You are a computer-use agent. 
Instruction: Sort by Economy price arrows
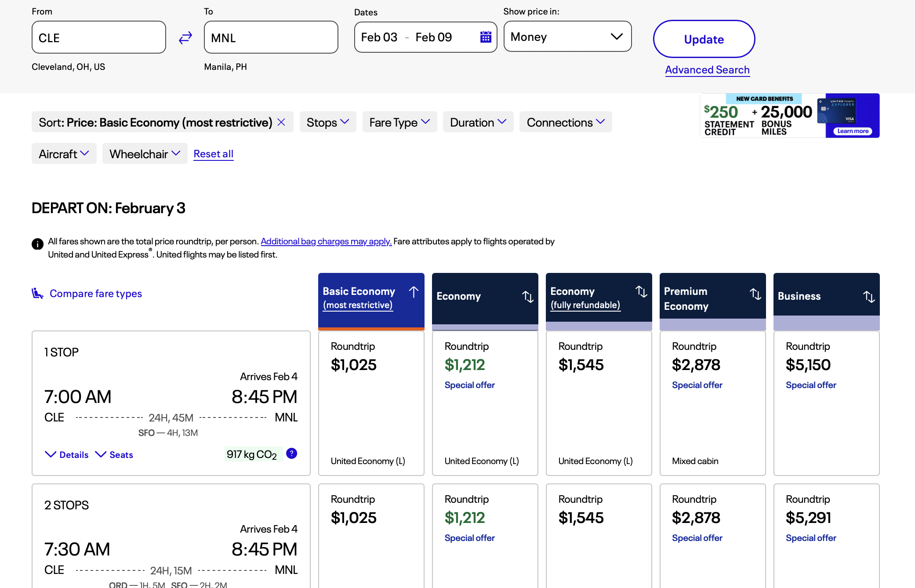[x=528, y=297]
